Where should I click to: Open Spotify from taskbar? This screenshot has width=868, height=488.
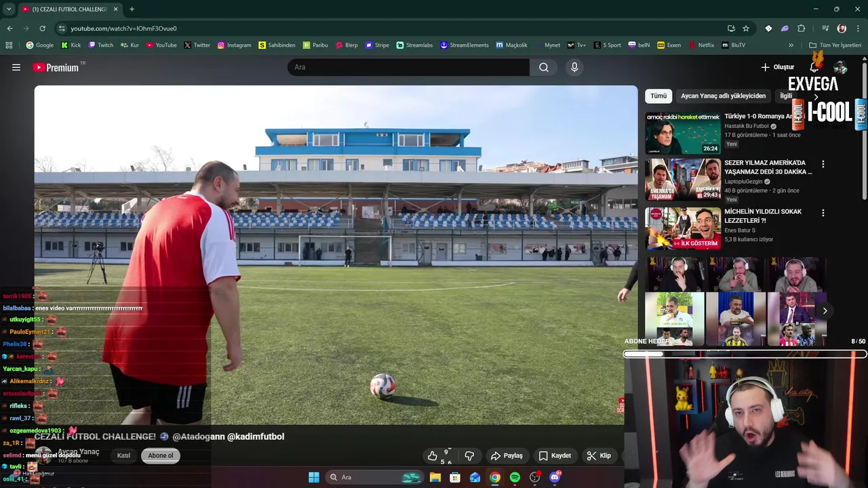tap(515, 477)
